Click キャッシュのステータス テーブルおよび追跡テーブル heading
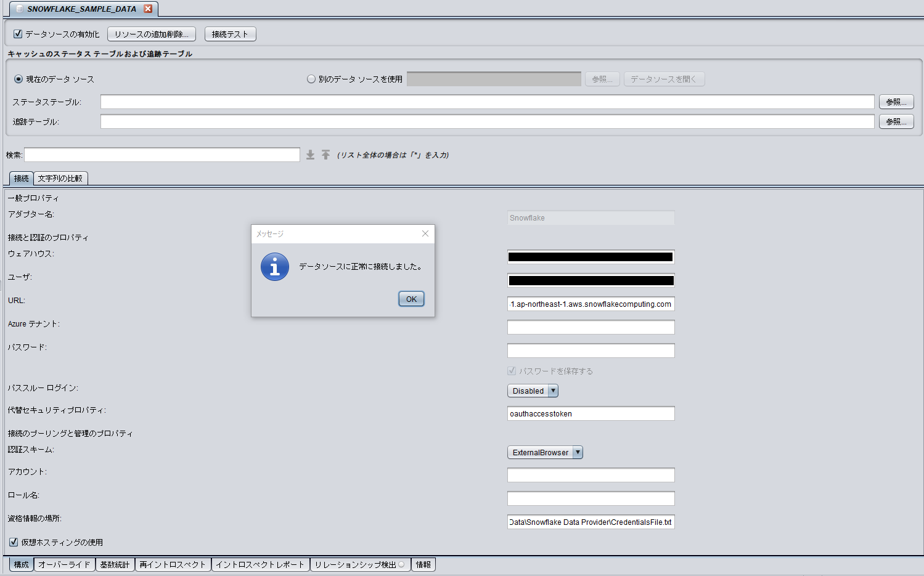Image resolution: width=924 pixels, height=576 pixels. [100, 54]
